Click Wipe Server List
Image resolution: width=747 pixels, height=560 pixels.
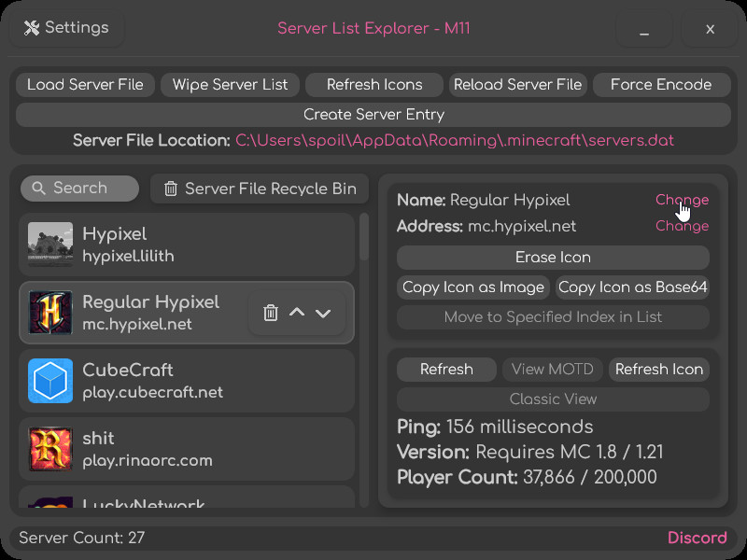pyautogui.click(x=230, y=85)
